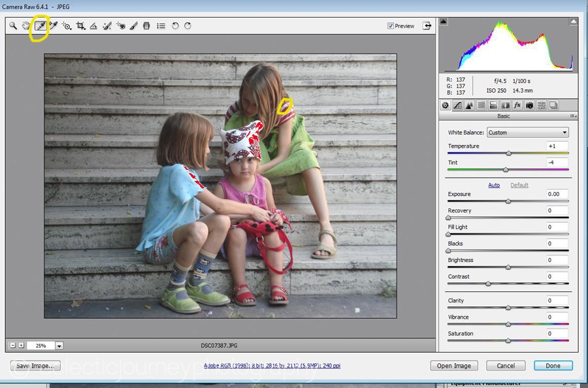Open the White Balance dropdown
The height and width of the screenshot is (388, 588).
click(527, 133)
